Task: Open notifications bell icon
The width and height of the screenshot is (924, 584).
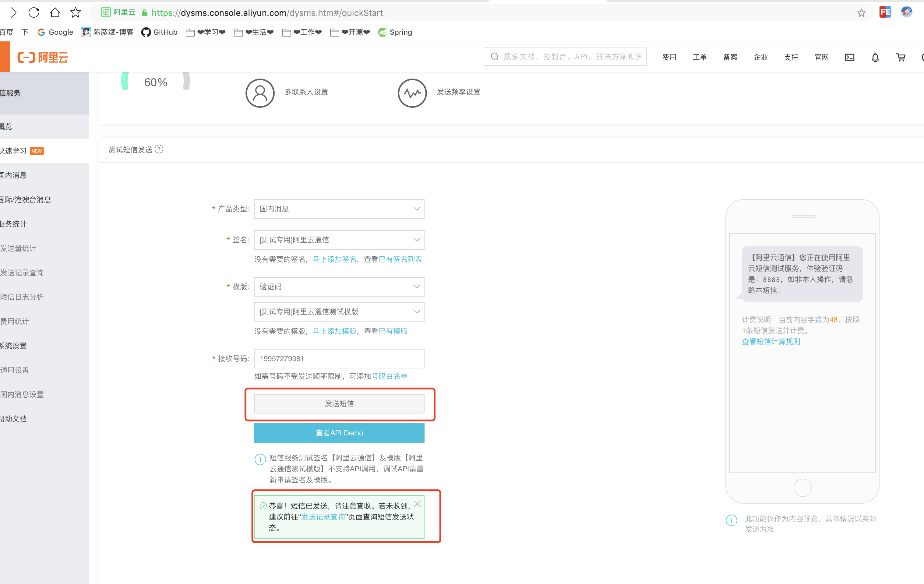Action: coord(875,57)
